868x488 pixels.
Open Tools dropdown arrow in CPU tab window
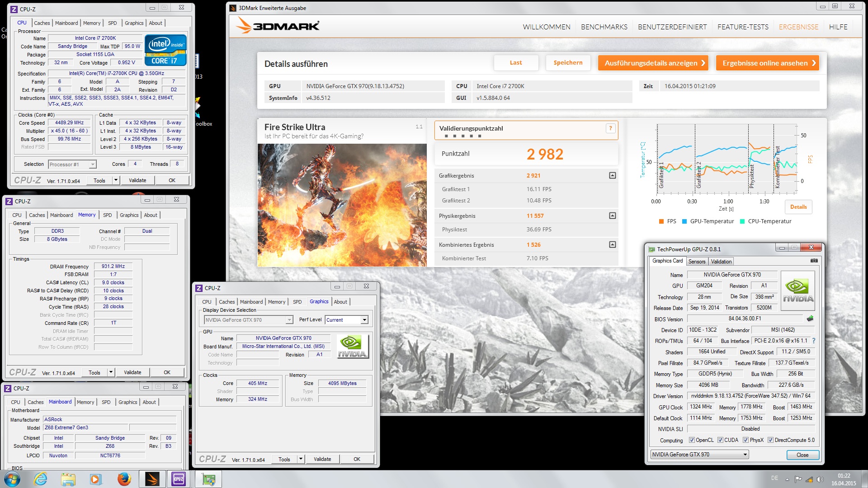coord(116,180)
